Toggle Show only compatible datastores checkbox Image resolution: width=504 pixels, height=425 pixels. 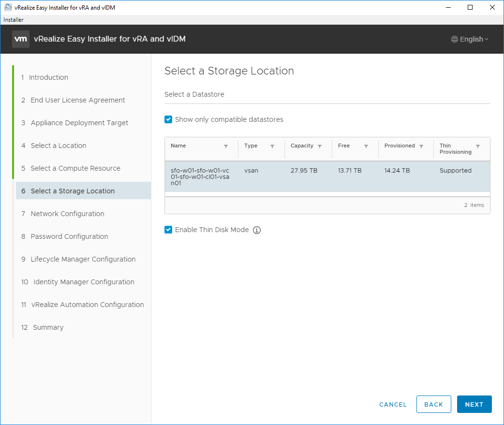click(168, 119)
